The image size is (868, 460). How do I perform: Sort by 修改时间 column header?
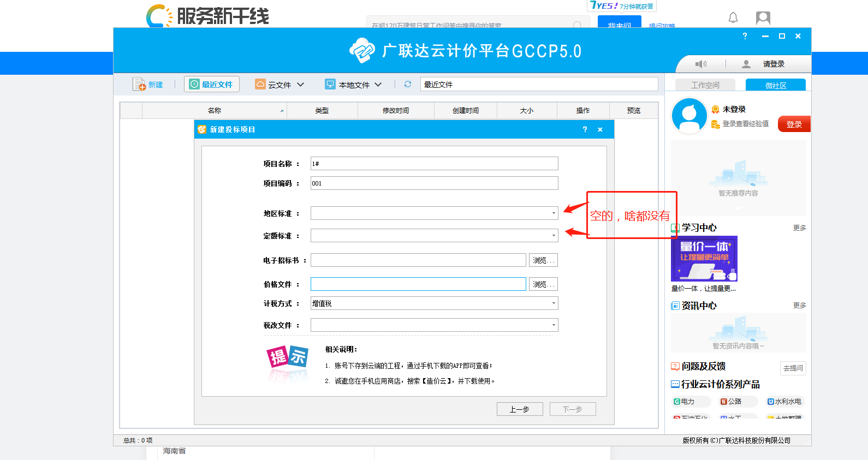[x=396, y=110]
